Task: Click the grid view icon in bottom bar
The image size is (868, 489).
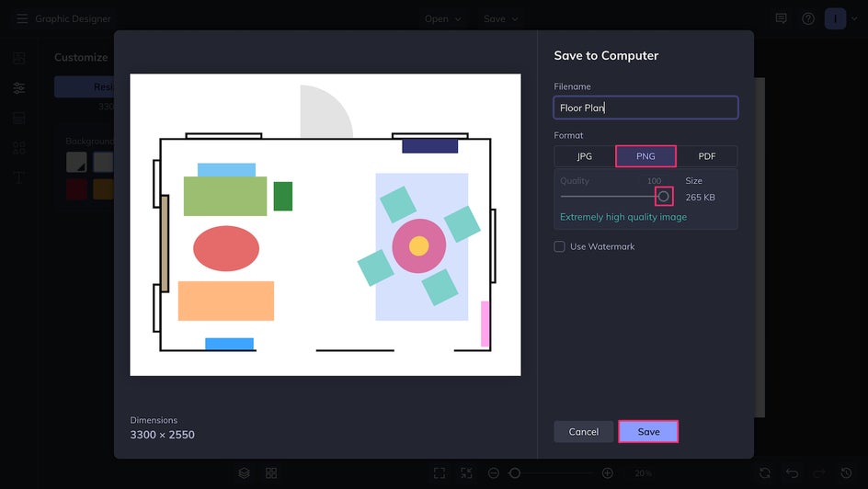Action: click(x=271, y=473)
